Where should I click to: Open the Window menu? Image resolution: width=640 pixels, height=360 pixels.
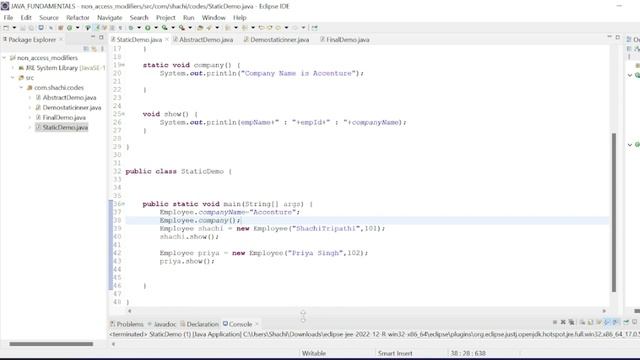213,18
